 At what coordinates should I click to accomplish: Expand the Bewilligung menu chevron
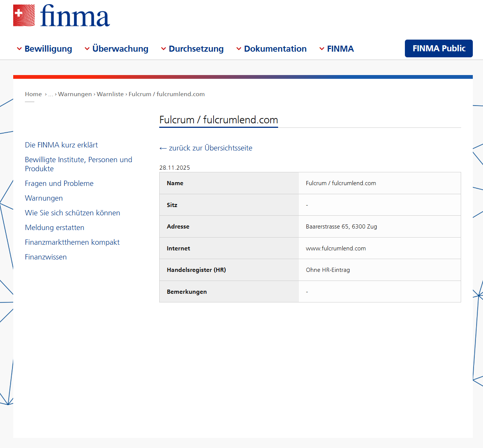tap(19, 49)
